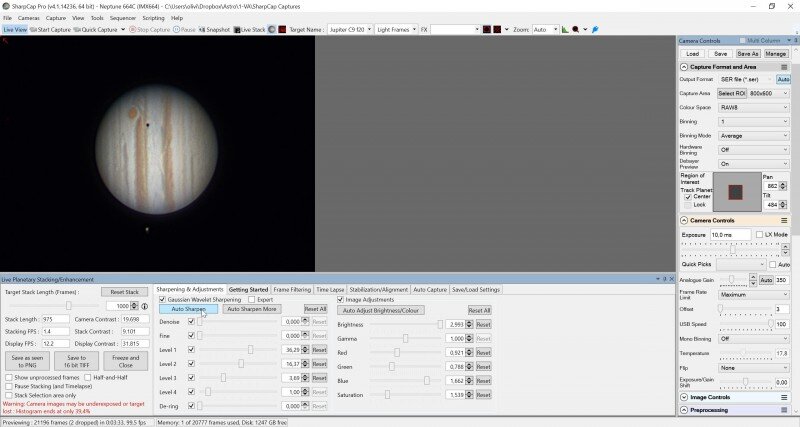The width and height of the screenshot is (800, 427).
Task: Open the Sequencer menu
Action: coord(123,18)
